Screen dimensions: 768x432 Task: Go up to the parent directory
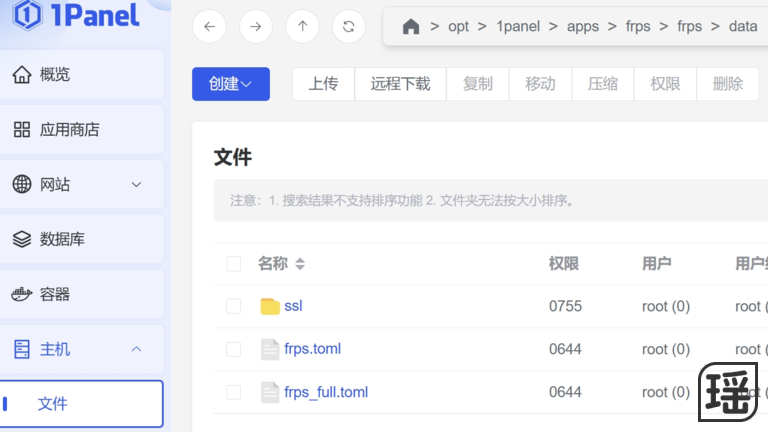coord(302,27)
